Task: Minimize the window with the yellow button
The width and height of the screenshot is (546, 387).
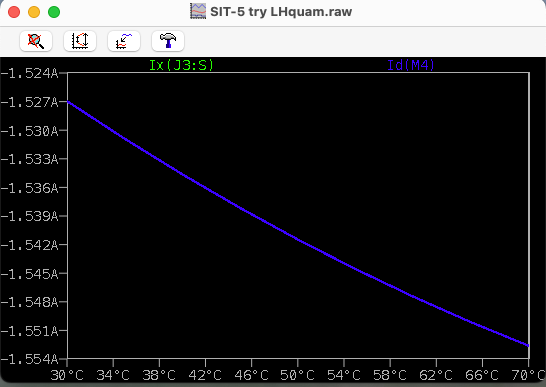Action: [x=34, y=12]
